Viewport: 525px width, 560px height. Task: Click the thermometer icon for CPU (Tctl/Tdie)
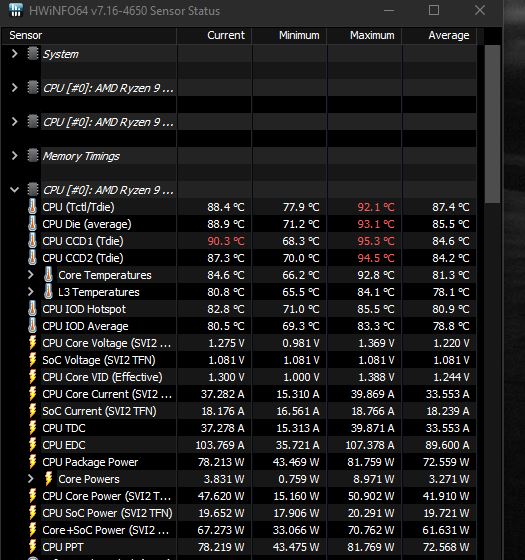(32, 206)
